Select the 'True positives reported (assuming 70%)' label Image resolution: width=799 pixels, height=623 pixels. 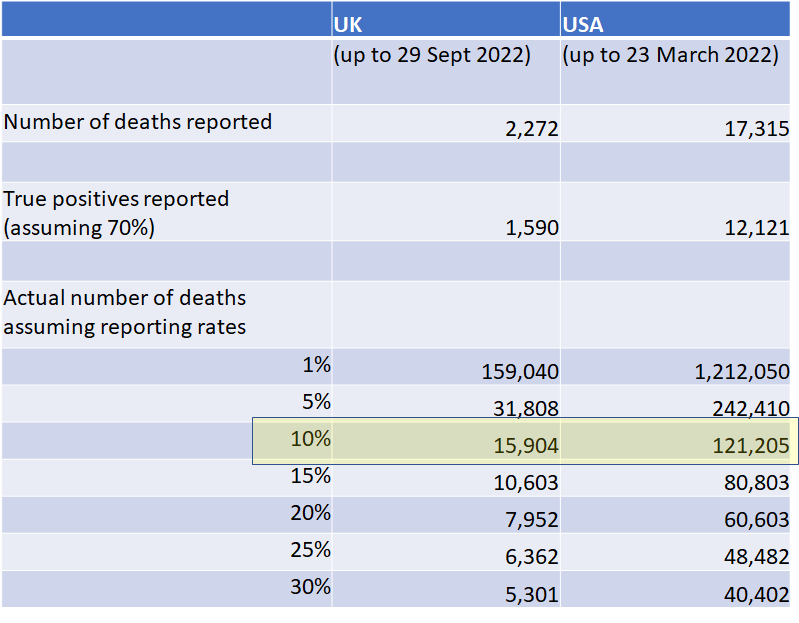[x=116, y=213]
